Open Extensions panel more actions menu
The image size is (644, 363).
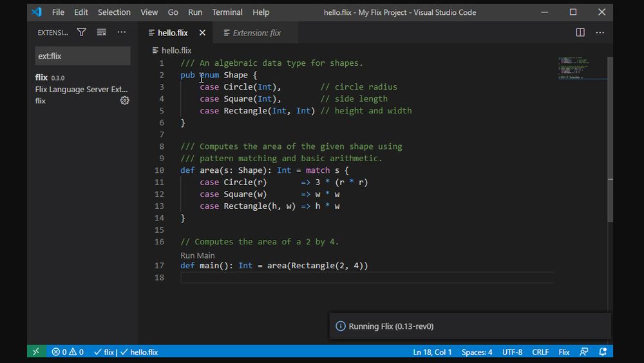pos(122,32)
